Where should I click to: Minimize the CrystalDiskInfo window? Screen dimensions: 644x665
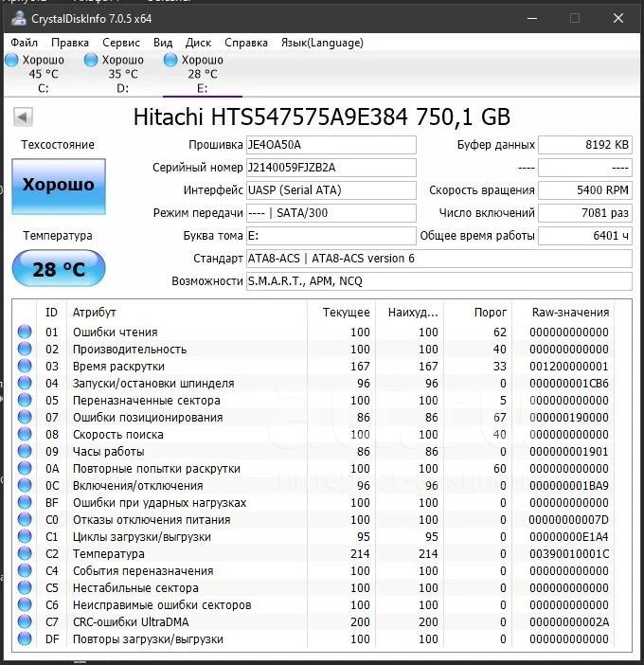[x=532, y=18]
